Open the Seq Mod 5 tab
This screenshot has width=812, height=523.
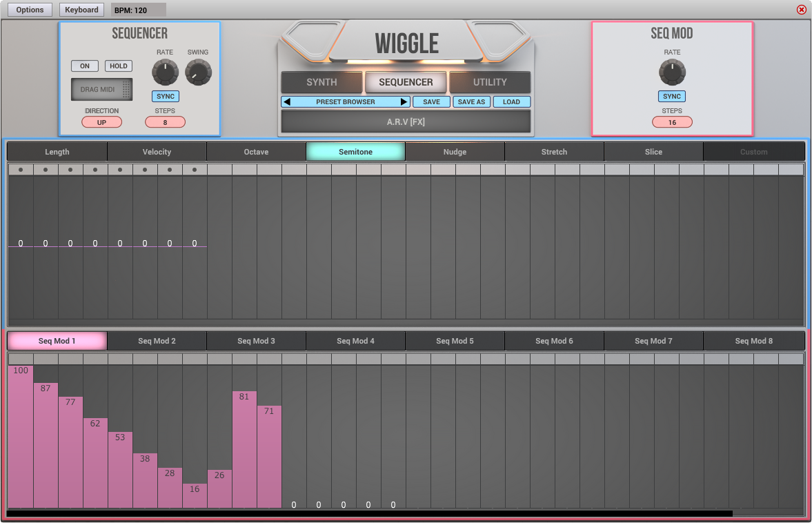[x=455, y=341]
